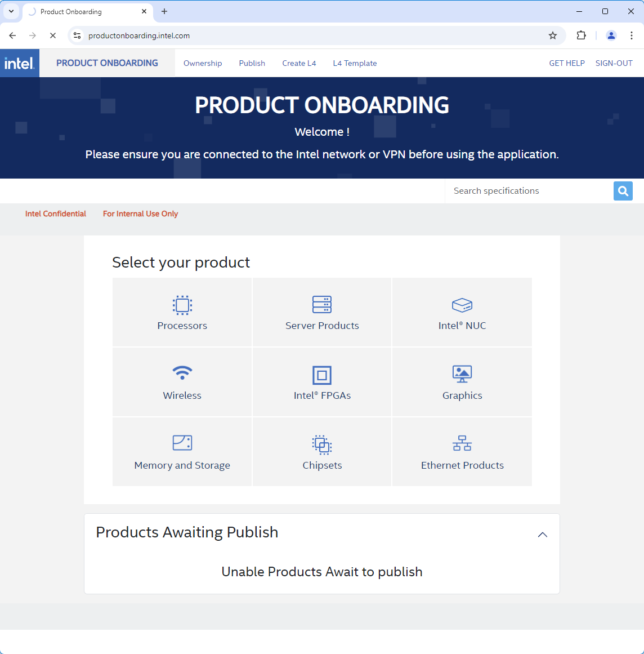
Task: Click the Memory and Storage label
Action: 182,465
